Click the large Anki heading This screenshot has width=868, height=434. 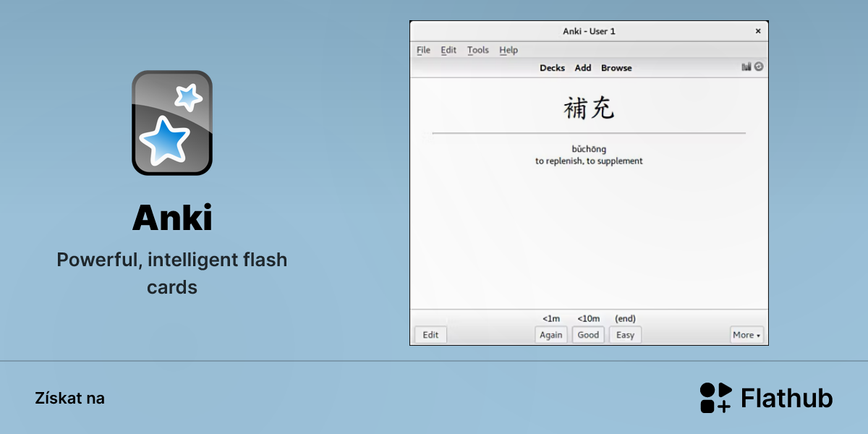click(172, 218)
